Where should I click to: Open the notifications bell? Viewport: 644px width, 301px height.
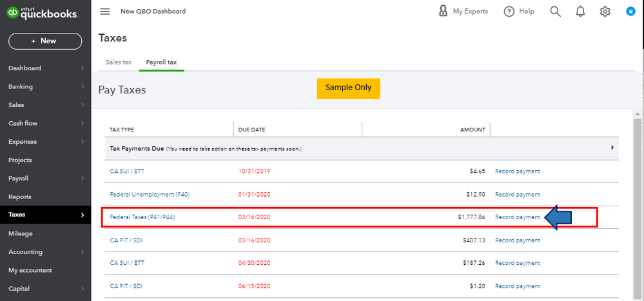(580, 12)
